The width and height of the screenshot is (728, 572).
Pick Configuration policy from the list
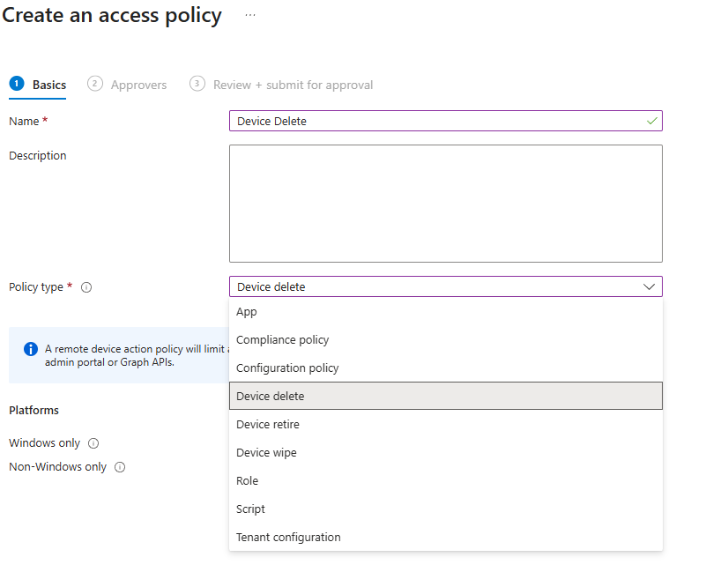(287, 368)
